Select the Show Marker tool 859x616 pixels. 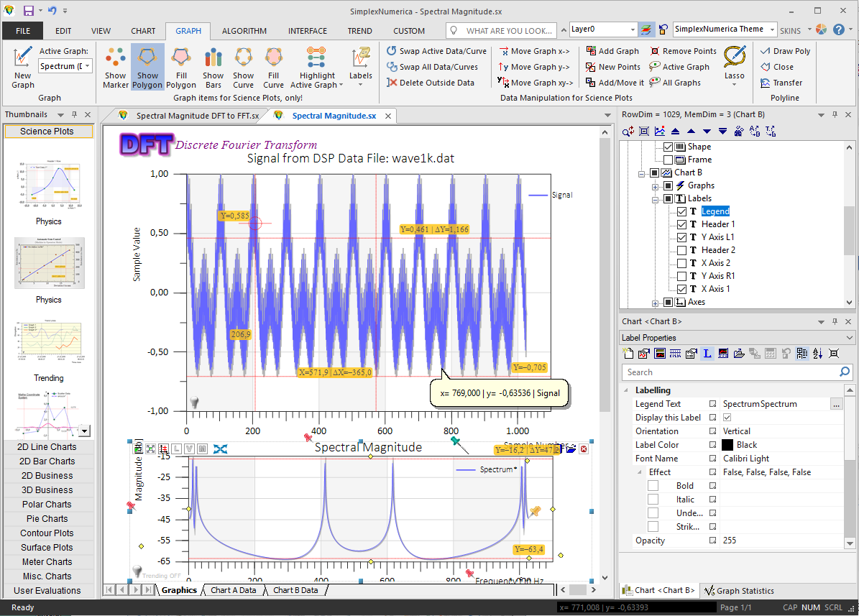(115, 66)
